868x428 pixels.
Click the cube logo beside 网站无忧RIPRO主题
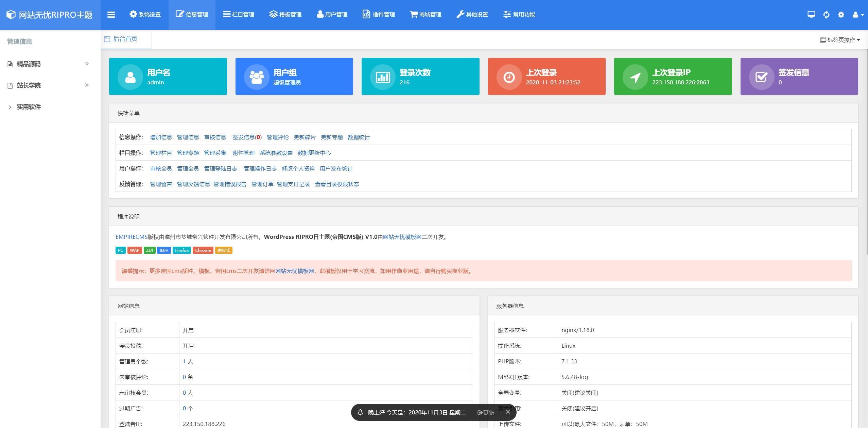[11, 15]
